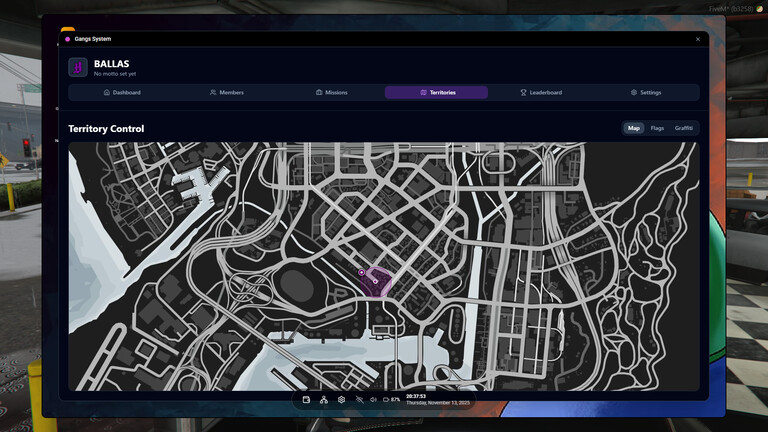This screenshot has width=768, height=432.
Task: Open the Dashboard tab
Action: coord(122,93)
